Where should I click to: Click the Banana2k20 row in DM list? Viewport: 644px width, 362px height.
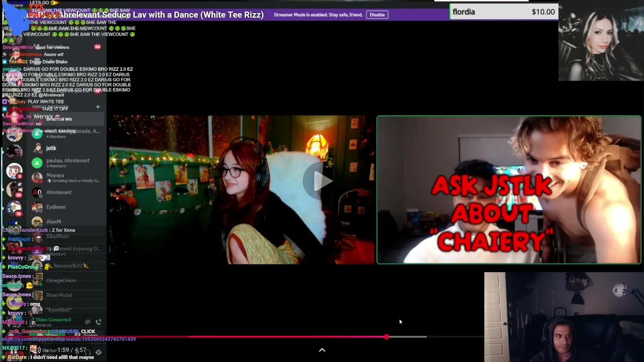pos(66,265)
